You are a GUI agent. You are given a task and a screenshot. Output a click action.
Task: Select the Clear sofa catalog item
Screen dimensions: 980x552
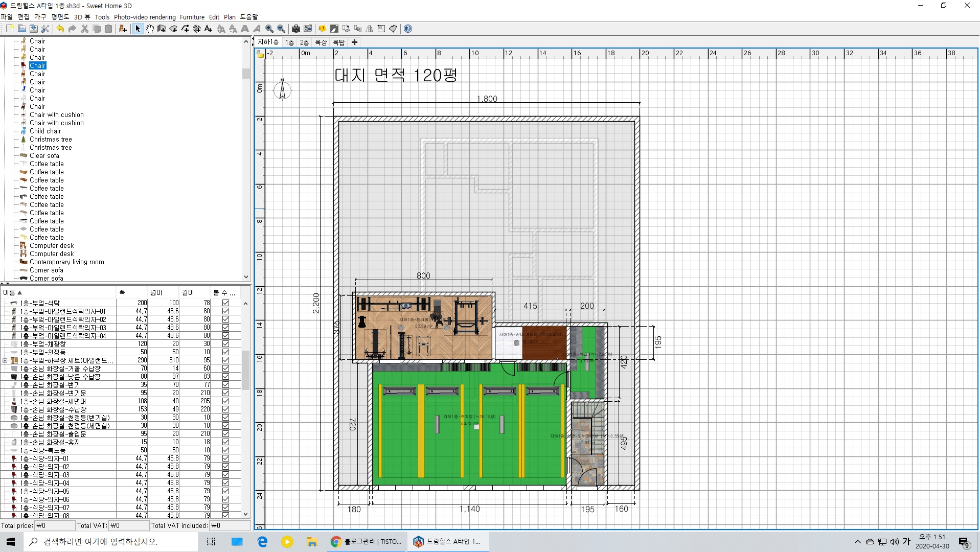click(x=44, y=155)
